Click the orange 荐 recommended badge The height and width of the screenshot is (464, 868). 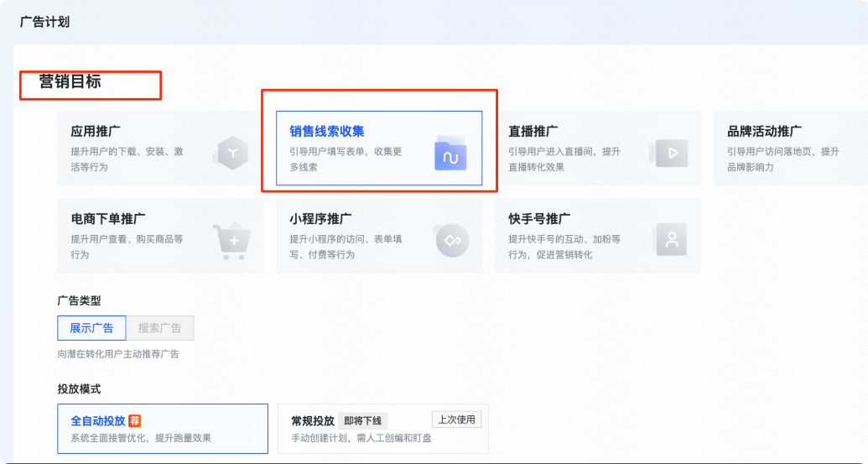(134, 421)
